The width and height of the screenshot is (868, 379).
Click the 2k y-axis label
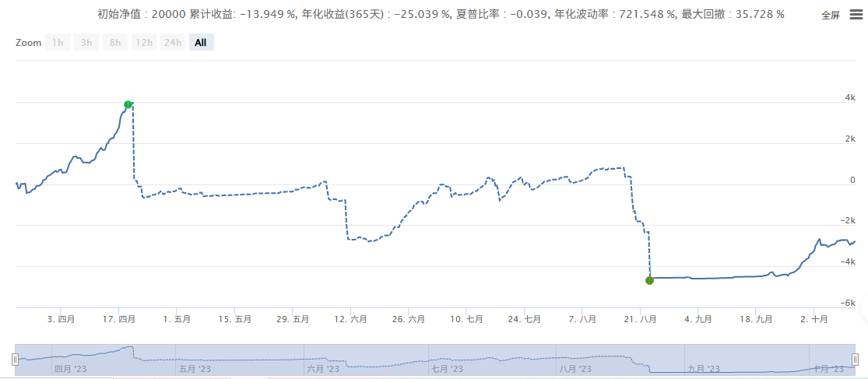coord(850,139)
